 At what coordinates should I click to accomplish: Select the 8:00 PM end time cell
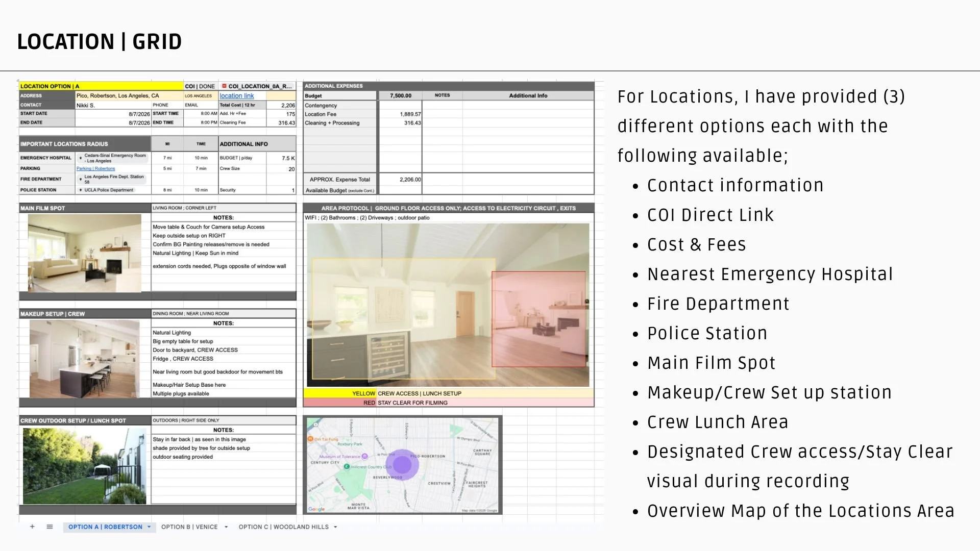point(201,122)
